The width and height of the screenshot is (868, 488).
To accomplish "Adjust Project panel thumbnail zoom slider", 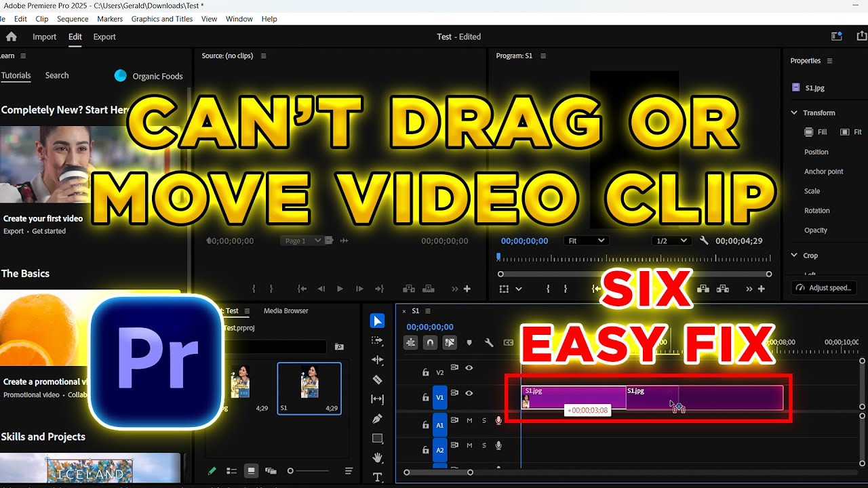I will (x=310, y=471).
